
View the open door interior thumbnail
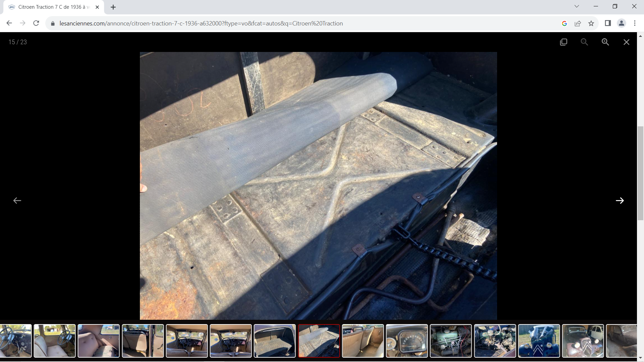tap(143, 341)
